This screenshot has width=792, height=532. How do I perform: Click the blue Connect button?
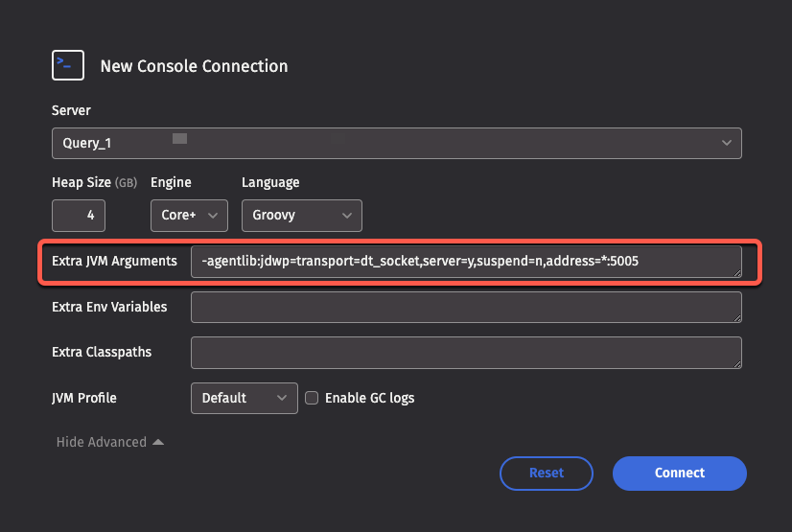pos(679,473)
